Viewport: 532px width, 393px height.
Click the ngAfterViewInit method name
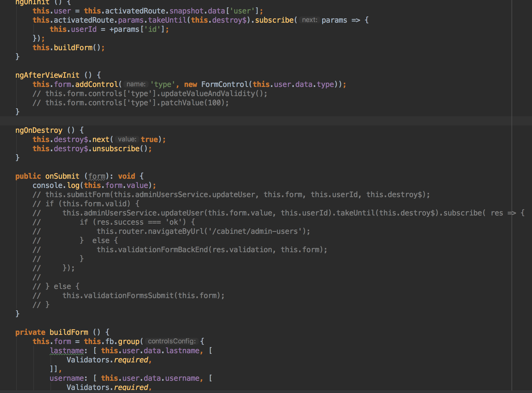pyautogui.click(x=47, y=75)
